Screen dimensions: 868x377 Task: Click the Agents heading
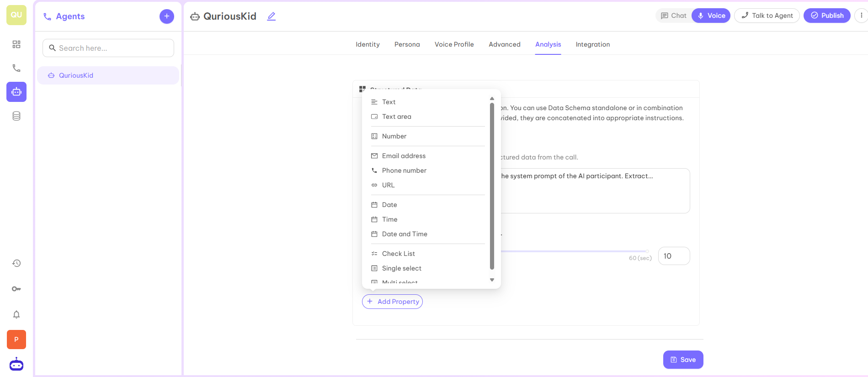pos(70,16)
